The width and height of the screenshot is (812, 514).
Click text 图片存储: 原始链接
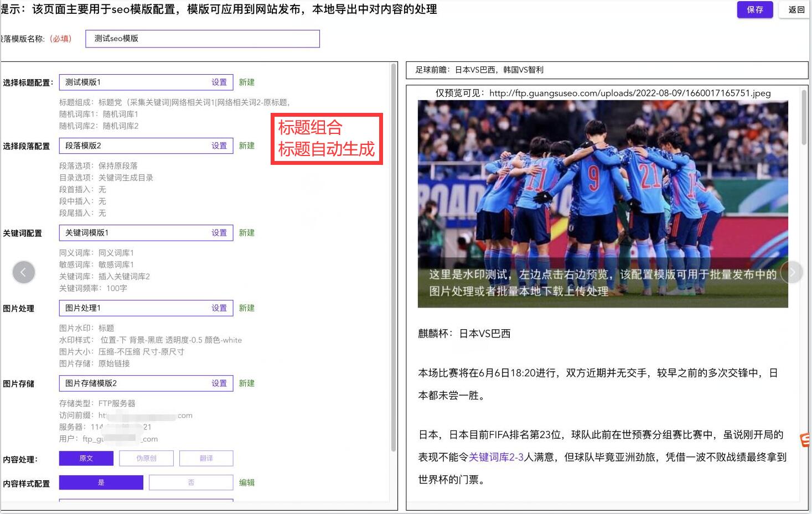(95, 364)
